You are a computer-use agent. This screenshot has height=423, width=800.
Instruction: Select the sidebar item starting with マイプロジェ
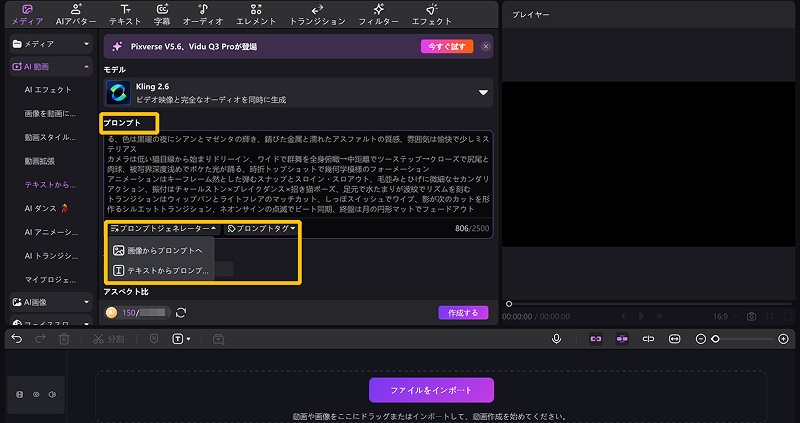point(50,280)
